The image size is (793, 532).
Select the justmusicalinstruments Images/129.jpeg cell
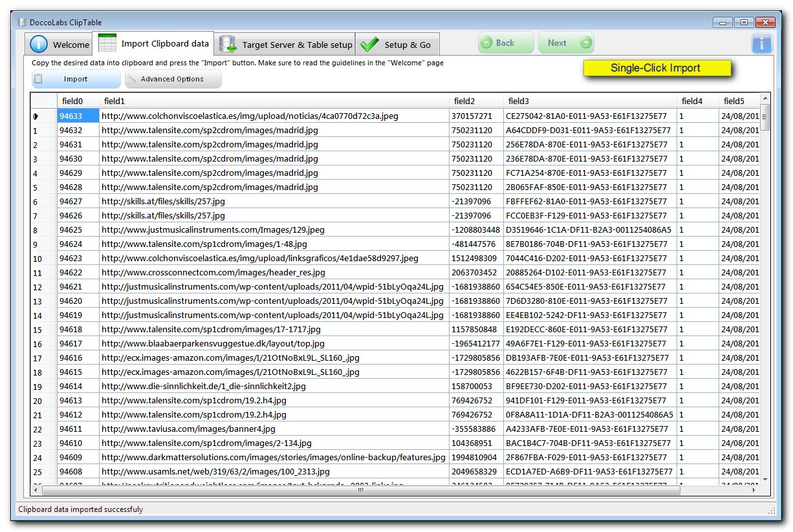coord(274,229)
